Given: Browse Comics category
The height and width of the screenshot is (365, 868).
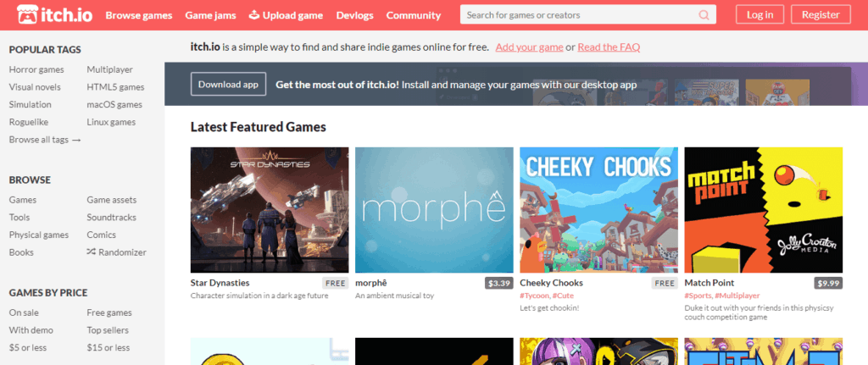Looking at the screenshot, I should [102, 235].
